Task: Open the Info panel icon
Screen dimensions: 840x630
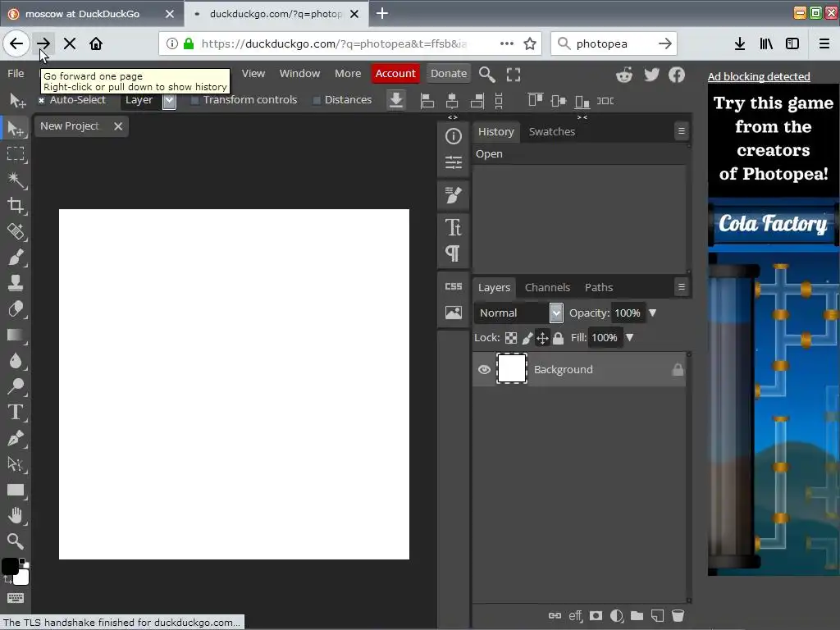Action: click(x=453, y=137)
